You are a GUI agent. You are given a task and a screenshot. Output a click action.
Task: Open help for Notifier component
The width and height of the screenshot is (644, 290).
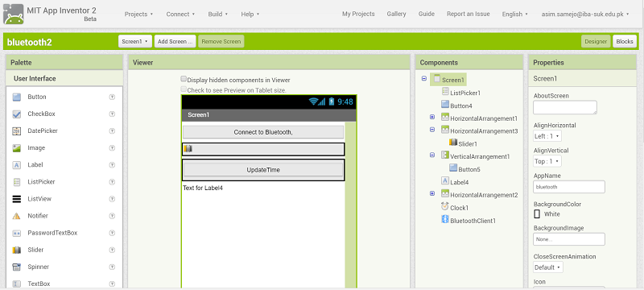(x=112, y=216)
